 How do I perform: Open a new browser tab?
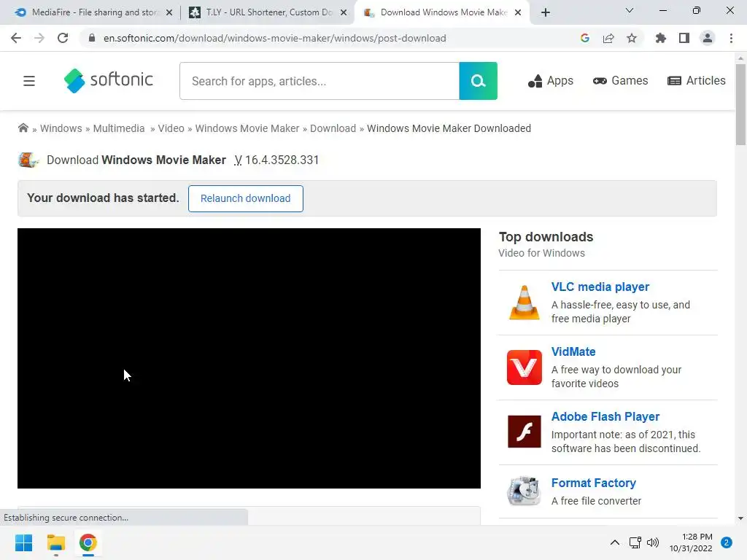(x=546, y=12)
